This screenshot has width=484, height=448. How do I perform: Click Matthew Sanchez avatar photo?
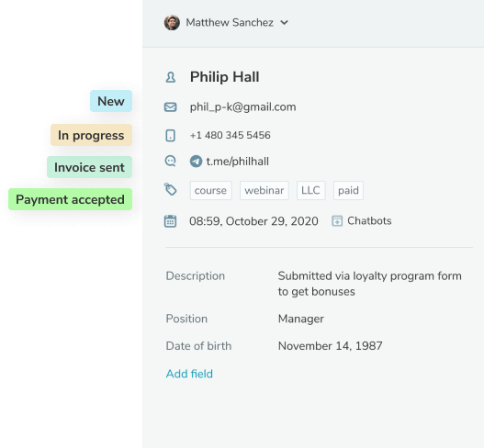click(x=172, y=23)
